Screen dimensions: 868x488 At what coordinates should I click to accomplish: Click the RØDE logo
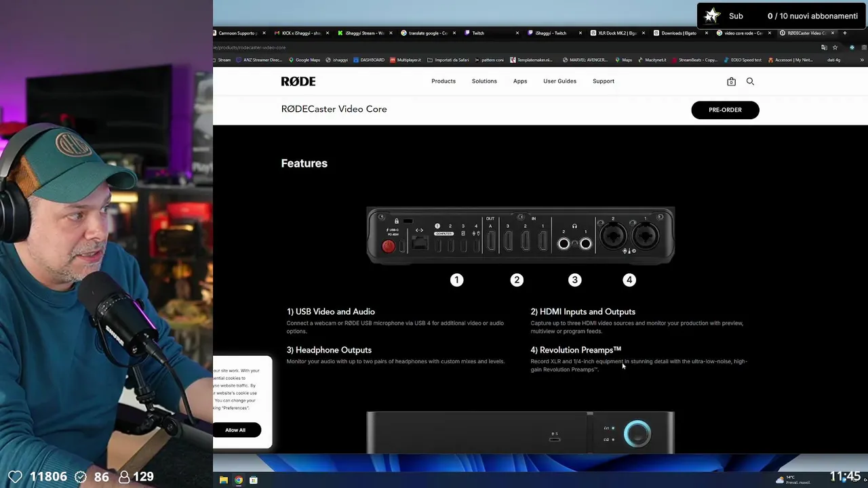pos(298,81)
